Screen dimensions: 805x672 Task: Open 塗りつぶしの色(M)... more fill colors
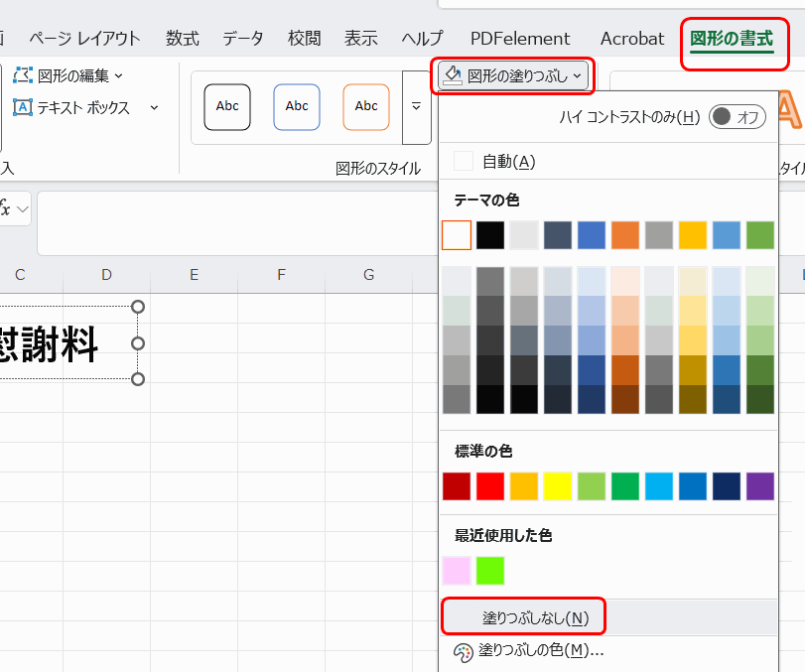pos(608,651)
